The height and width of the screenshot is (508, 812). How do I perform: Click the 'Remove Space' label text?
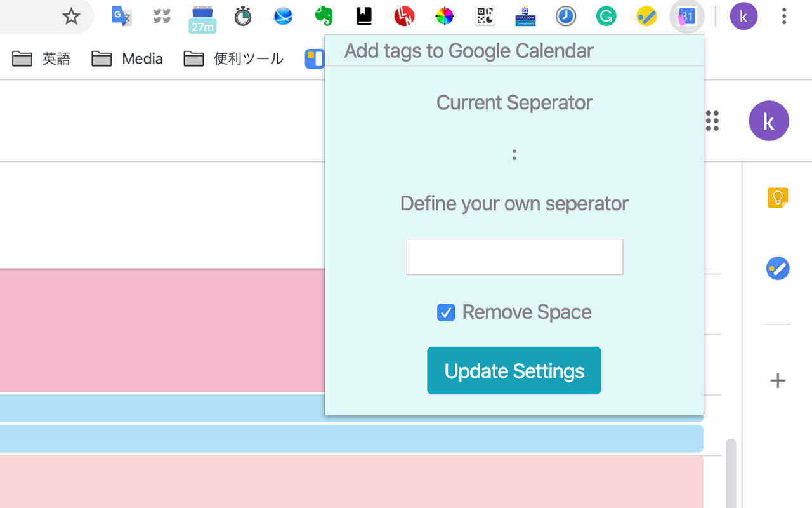[x=527, y=312]
